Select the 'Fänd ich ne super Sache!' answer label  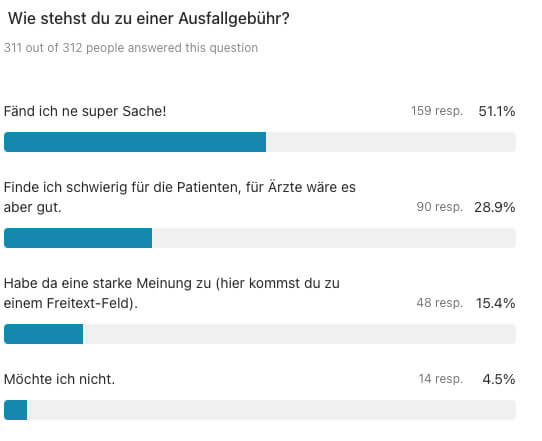[85, 112]
